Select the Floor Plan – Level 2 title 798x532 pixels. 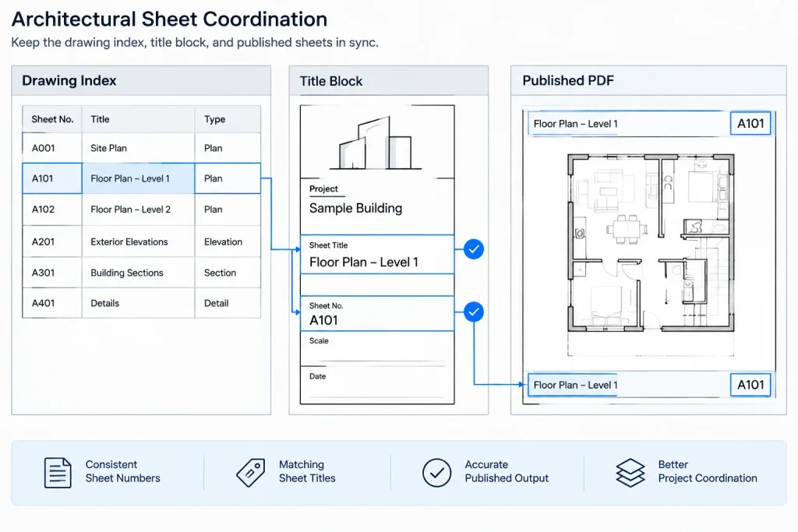point(139,210)
